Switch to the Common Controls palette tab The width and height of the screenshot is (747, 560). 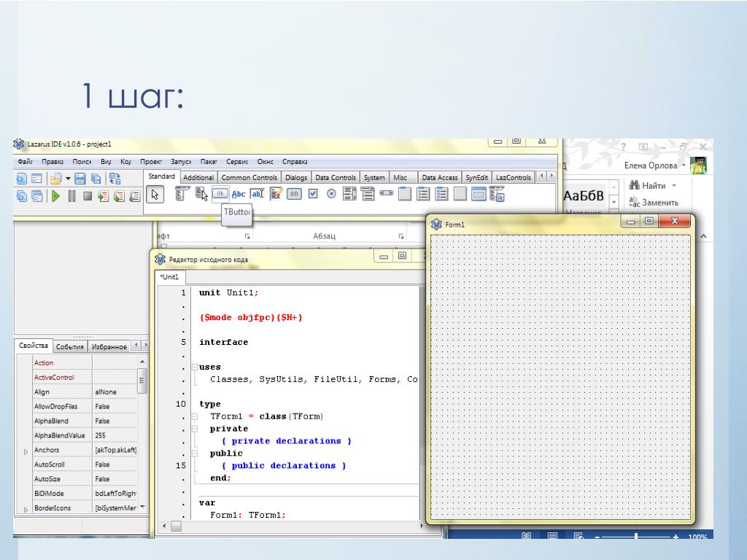coord(249,178)
